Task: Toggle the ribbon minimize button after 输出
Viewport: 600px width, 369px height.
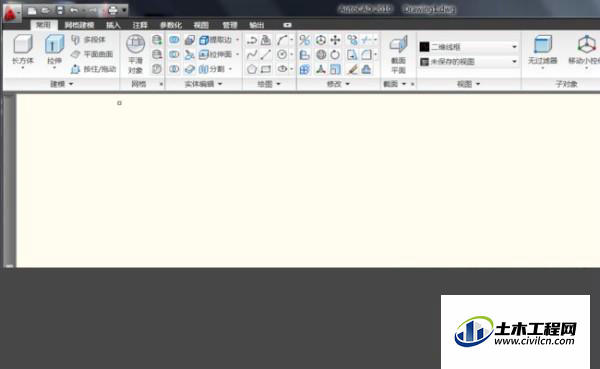Action: point(287,25)
